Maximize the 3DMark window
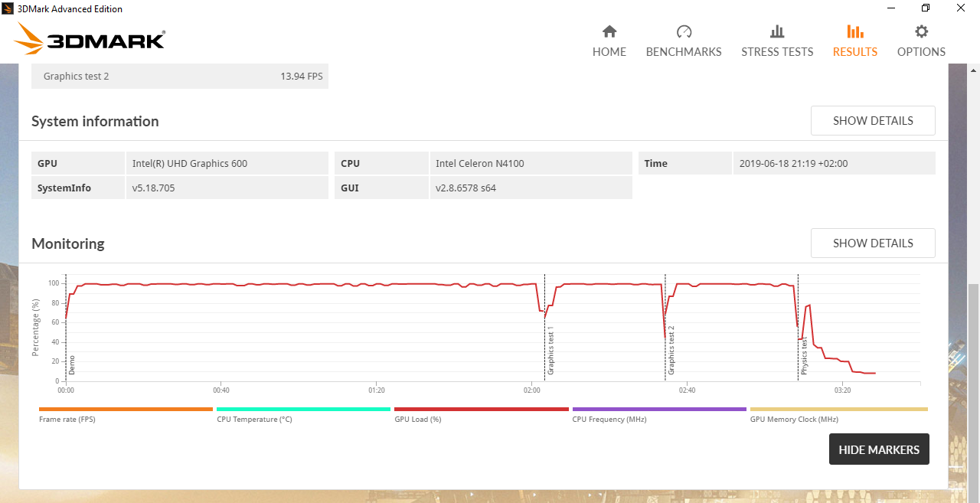The height and width of the screenshot is (503, 980). point(926,8)
